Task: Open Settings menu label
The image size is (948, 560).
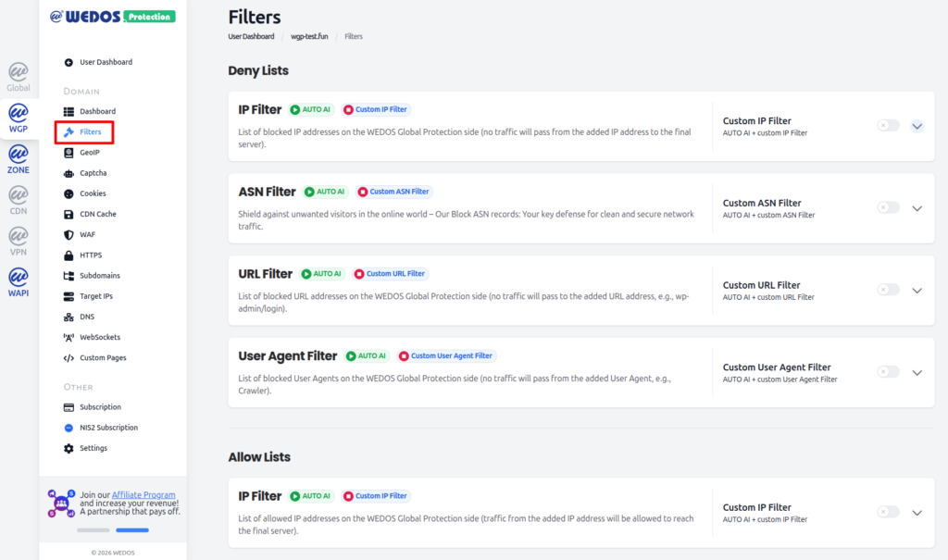Action: point(94,448)
